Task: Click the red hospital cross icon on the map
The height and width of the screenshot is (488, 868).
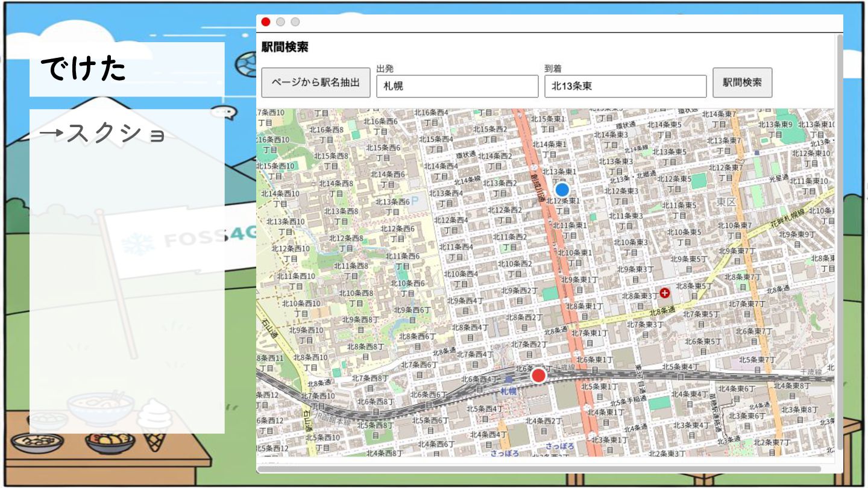Action: pos(665,293)
